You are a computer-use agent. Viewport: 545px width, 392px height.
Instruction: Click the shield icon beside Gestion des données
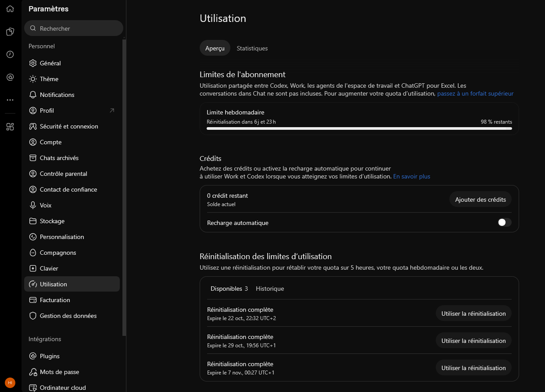[33, 316]
